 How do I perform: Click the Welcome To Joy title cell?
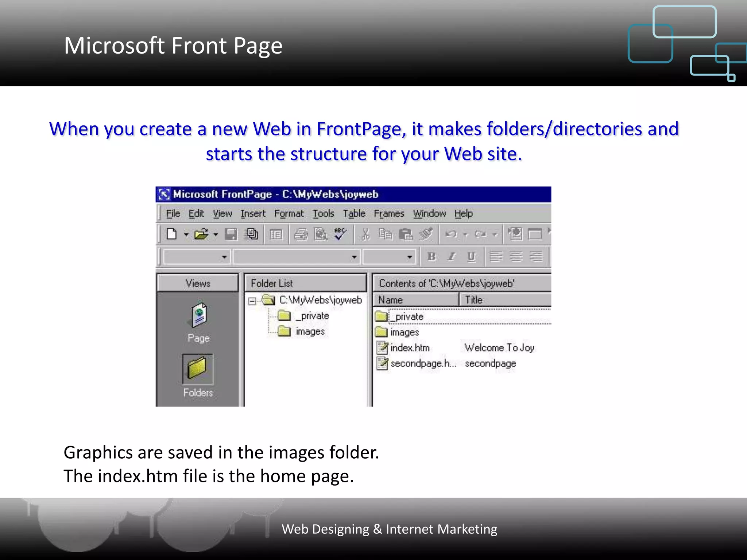[x=499, y=348]
